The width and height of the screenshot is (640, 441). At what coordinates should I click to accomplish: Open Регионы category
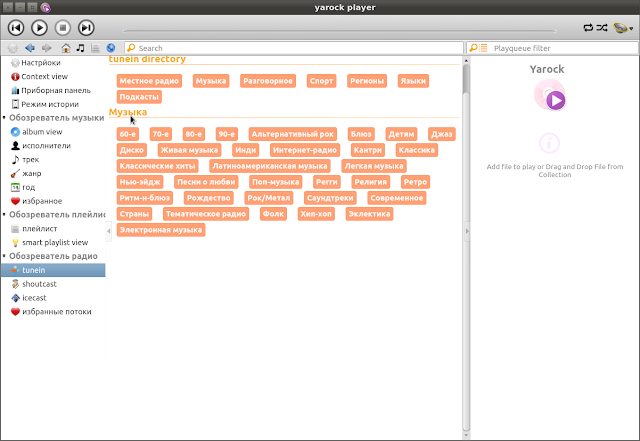pos(367,81)
